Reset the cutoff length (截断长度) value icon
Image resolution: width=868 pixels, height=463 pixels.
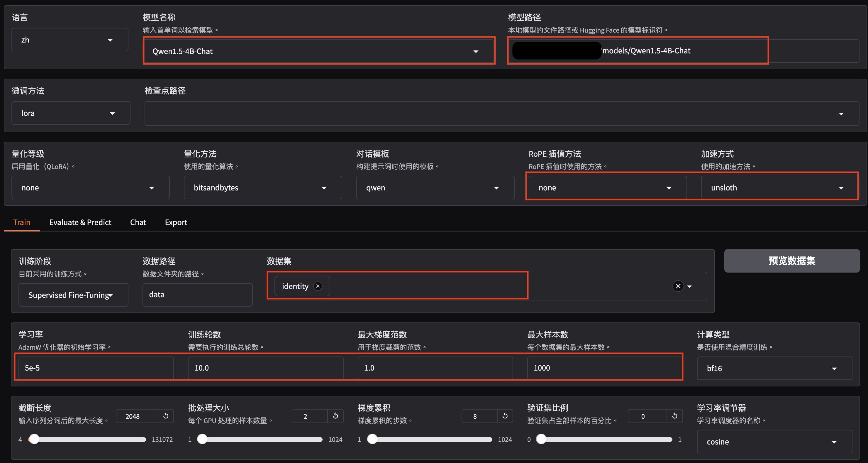(x=166, y=416)
